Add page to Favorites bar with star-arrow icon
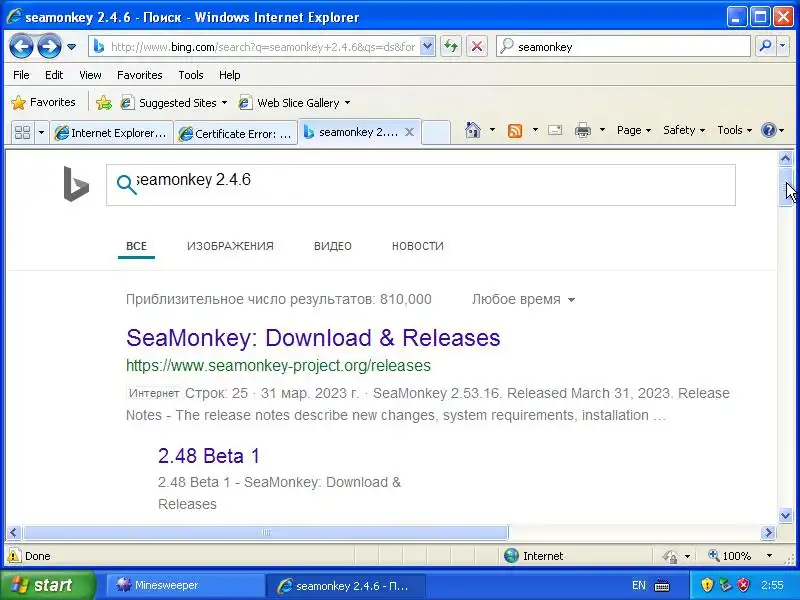 pos(104,103)
